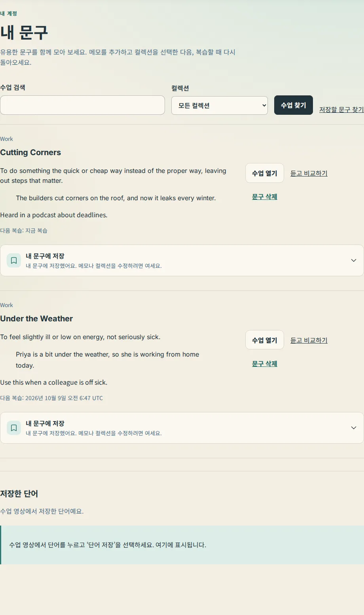Click the bookmark icon in Cutting Corners card
Screen dimensions: 364x615
point(14,260)
